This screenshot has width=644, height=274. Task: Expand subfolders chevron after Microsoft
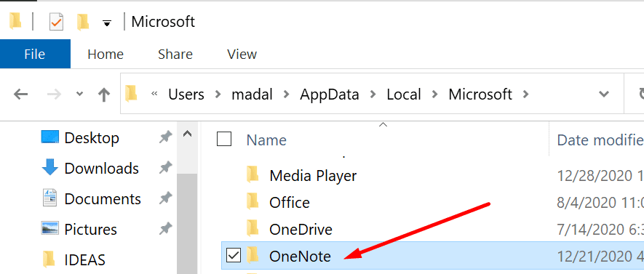525,94
